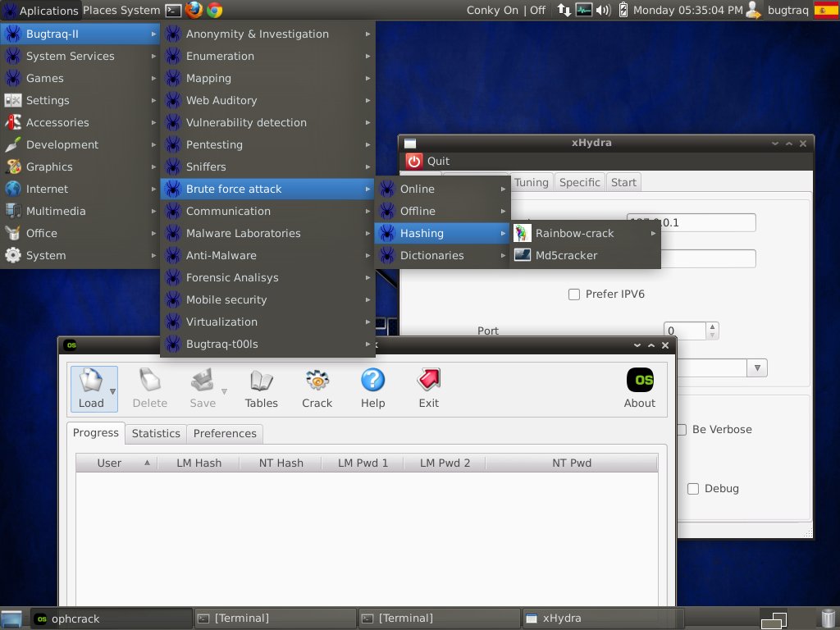Click the Save toolbar icon in ophcrack

[x=203, y=389]
